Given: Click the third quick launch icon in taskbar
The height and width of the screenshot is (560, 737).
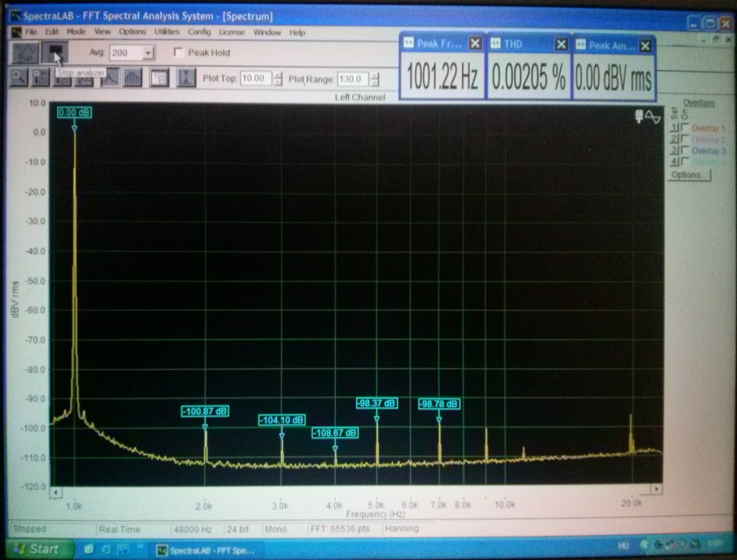Looking at the screenshot, I should (x=123, y=549).
